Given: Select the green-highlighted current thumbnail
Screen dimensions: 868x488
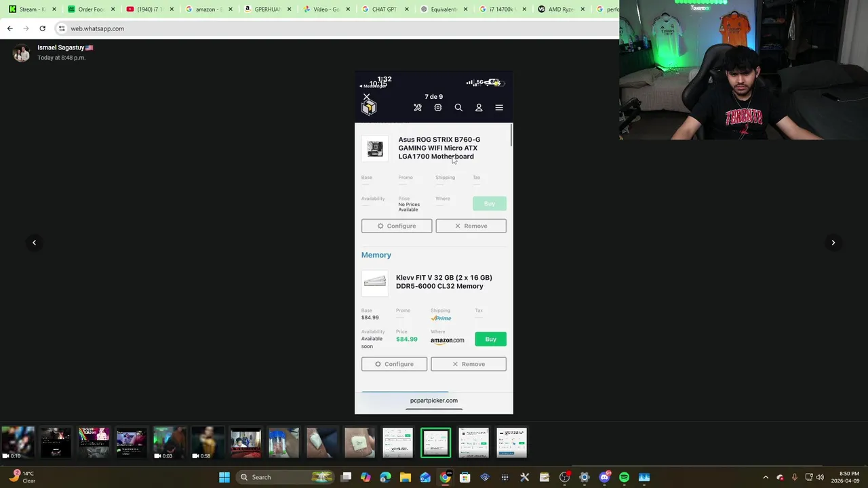Looking at the screenshot, I should [435, 443].
